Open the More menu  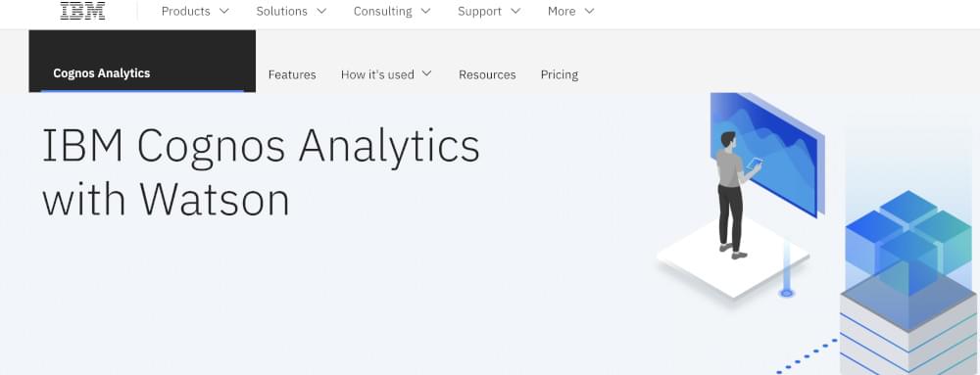(571, 11)
